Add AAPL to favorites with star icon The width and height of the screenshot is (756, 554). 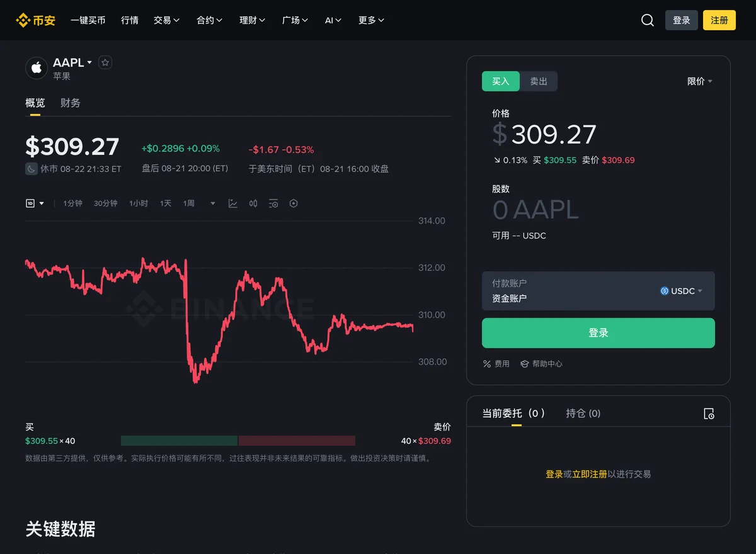pos(105,62)
